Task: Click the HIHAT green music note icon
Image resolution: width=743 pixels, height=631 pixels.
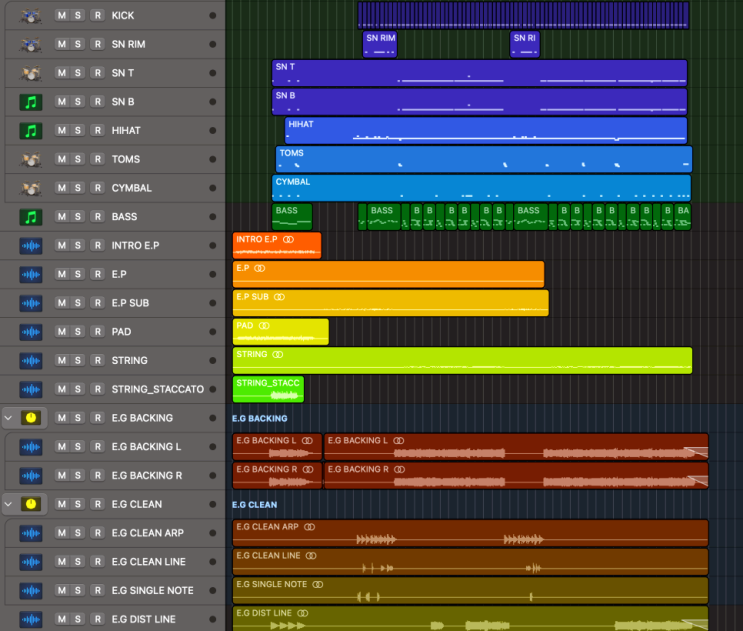Action: (30, 131)
